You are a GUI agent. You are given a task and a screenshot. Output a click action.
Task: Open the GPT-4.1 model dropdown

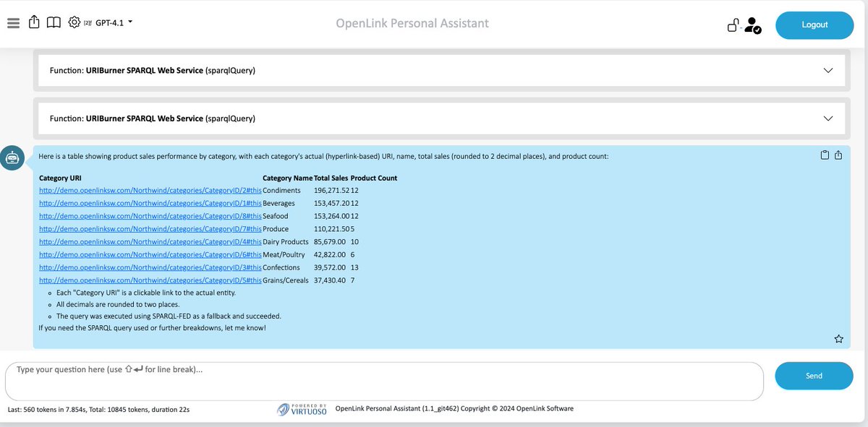coord(114,22)
